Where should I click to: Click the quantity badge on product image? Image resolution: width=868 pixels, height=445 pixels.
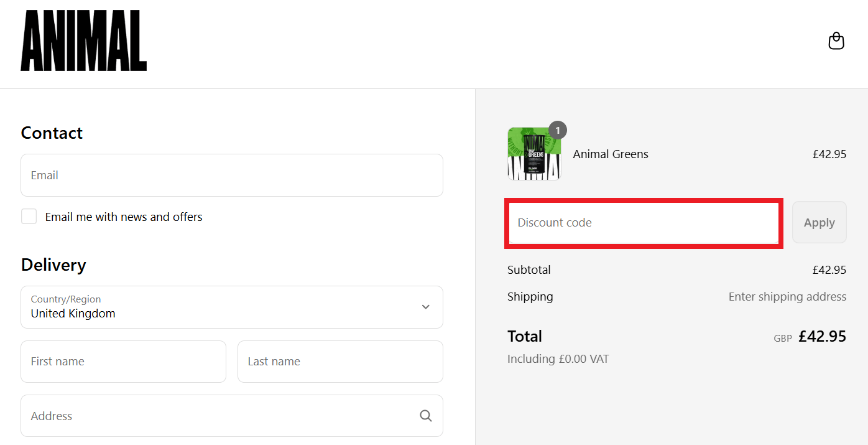click(x=558, y=130)
